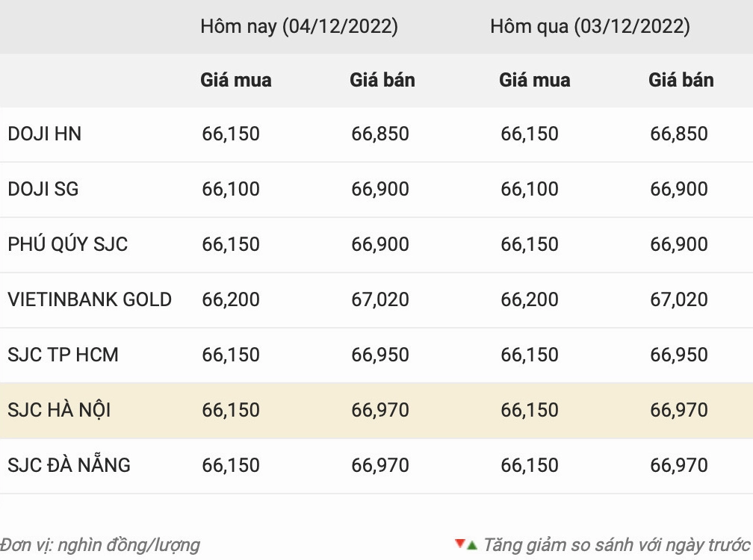Select the DOJI SG row label
753x560 pixels.
[43, 189]
